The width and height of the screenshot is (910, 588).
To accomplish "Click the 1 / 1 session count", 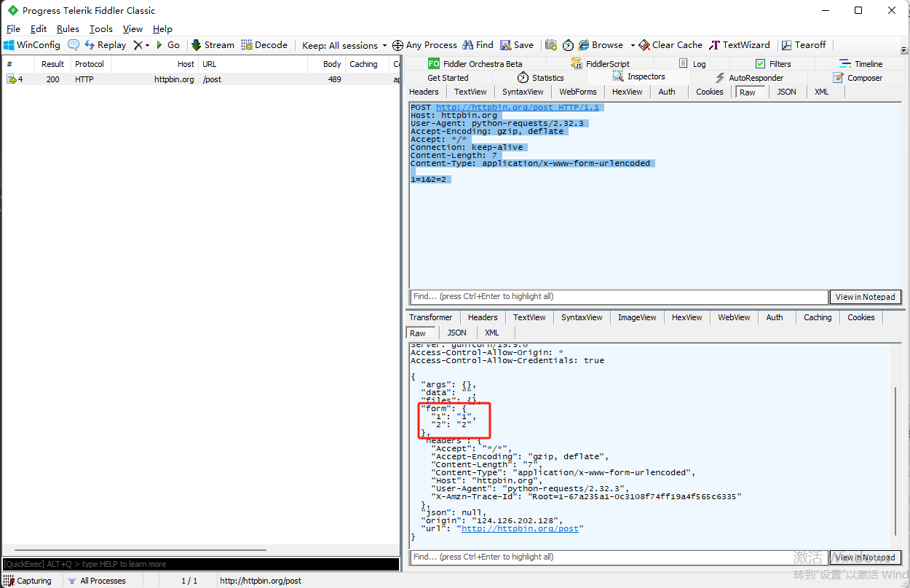I will pos(189,581).
